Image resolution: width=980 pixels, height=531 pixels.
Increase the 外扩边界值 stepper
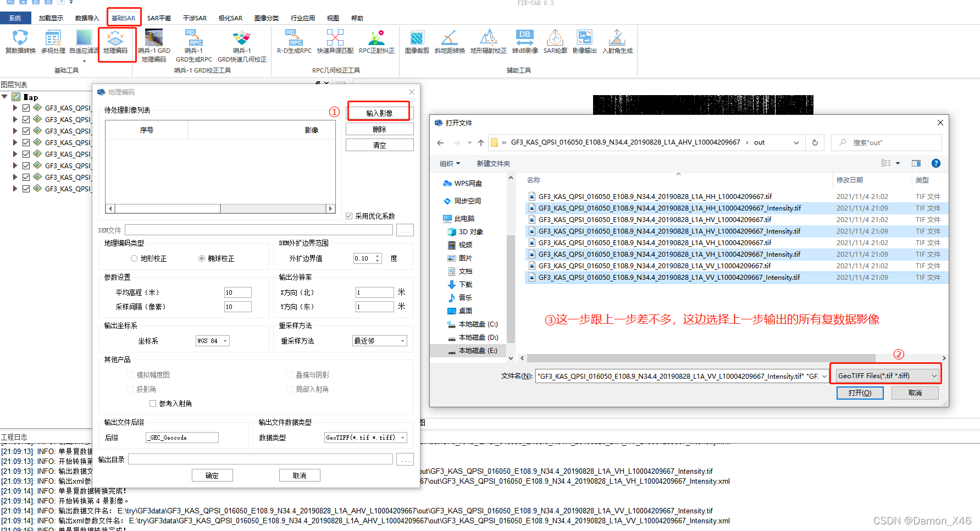coord(378,256)
